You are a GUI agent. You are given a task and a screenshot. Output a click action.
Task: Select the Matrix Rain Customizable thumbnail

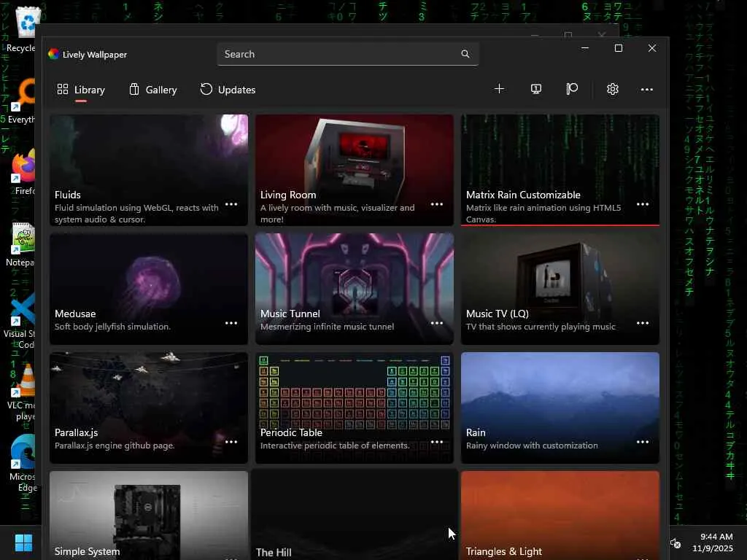(x=560, y=170)
